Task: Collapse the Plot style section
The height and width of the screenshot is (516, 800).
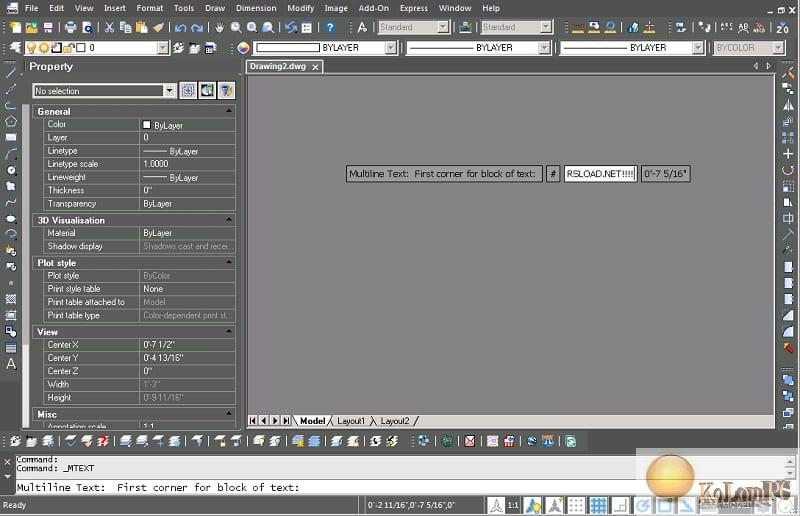Action: click(x=229, y=262)
